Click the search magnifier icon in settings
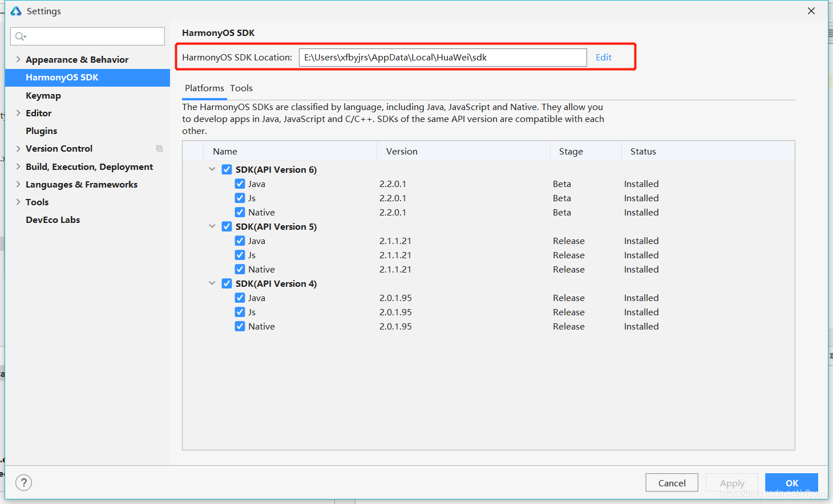833x504 pixels. coord(21,36)
